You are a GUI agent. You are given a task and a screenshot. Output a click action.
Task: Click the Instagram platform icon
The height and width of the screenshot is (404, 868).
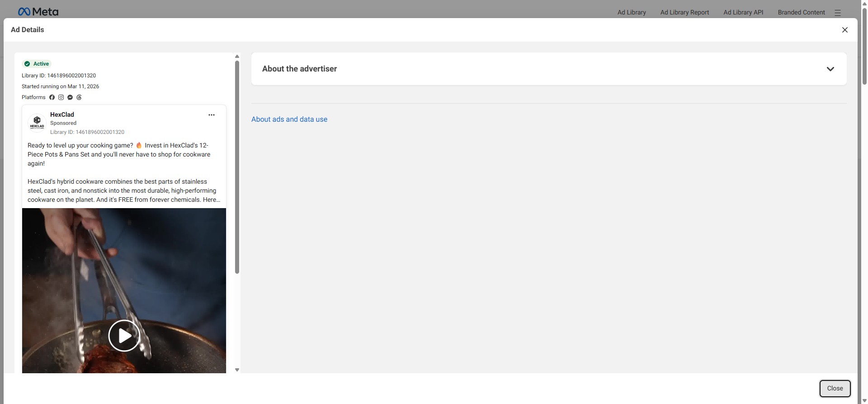[61, 97]
